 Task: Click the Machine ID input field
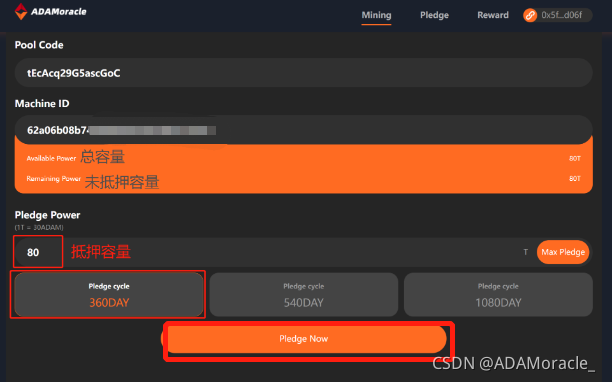click(x=304, y=130)
